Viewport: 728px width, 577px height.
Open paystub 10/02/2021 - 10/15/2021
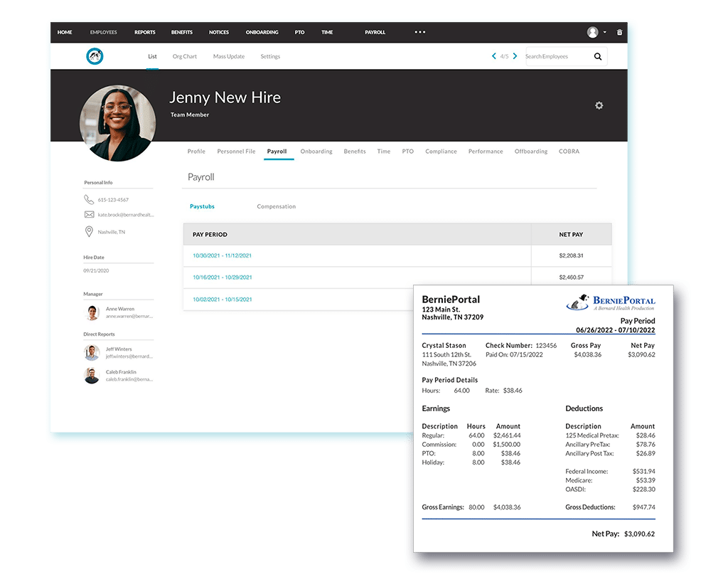pos(222,300)
